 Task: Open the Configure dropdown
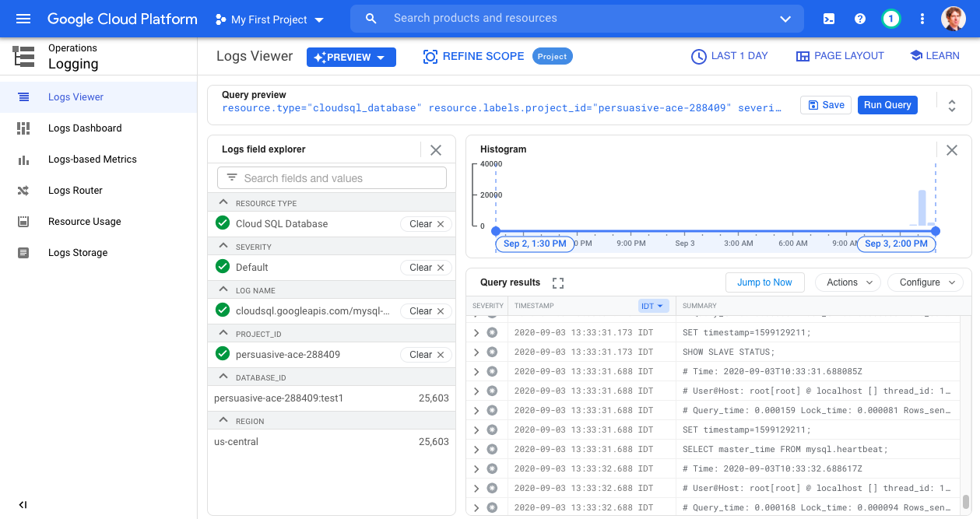pos(926,282)
